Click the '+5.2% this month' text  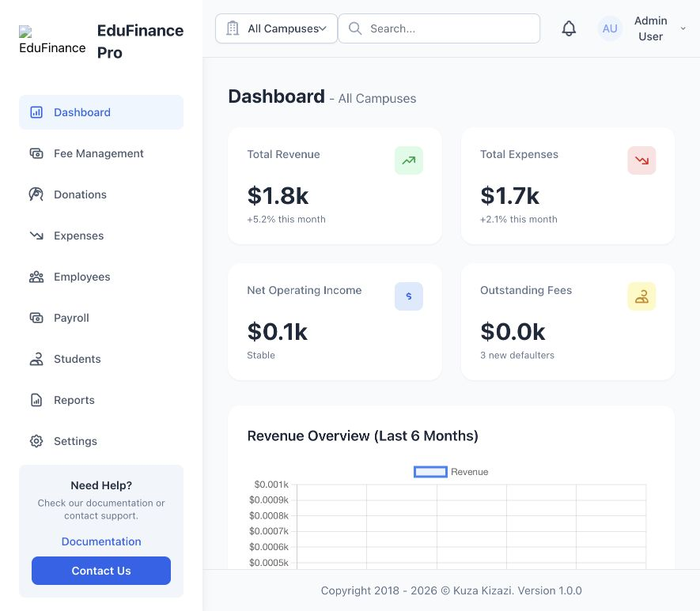click(286, 220)
